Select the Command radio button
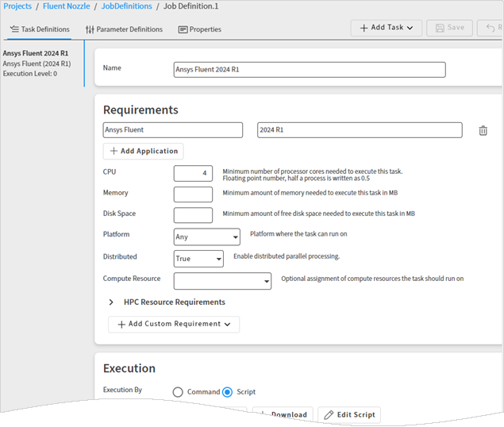The image size is (504, 427). [x=178, y=392]
